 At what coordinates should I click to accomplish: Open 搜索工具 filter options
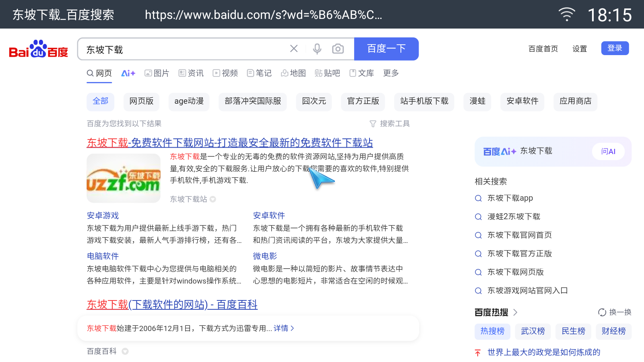click(390, 124)
